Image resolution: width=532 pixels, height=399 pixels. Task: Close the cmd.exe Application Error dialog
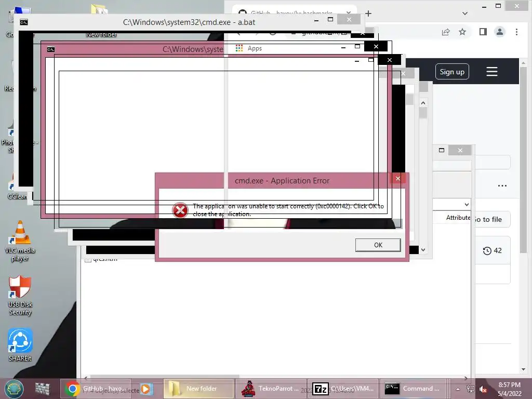[398, 179]
